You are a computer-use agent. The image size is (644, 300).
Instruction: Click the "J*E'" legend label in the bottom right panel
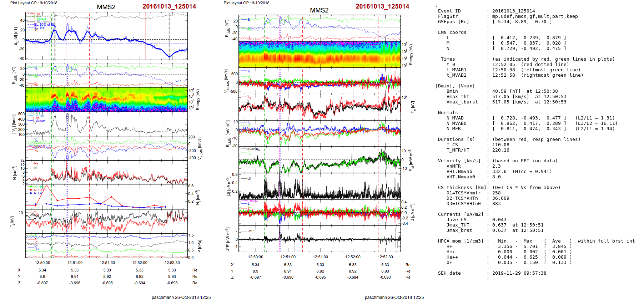pos(251,231)
